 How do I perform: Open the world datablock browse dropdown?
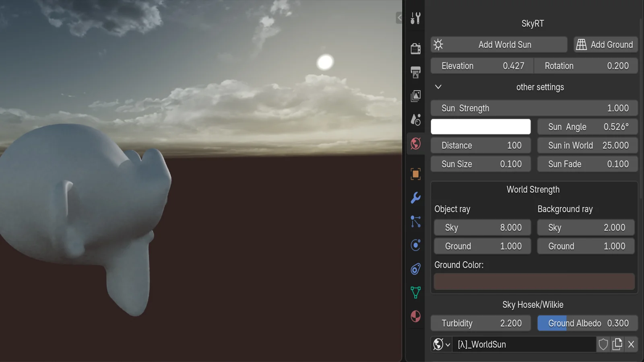click(x=441, y=344)
